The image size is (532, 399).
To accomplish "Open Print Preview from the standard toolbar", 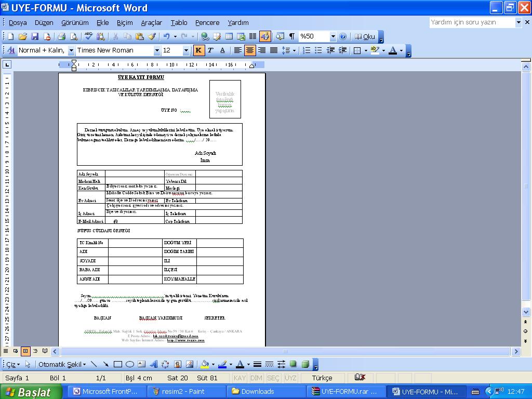I will 74,36.
